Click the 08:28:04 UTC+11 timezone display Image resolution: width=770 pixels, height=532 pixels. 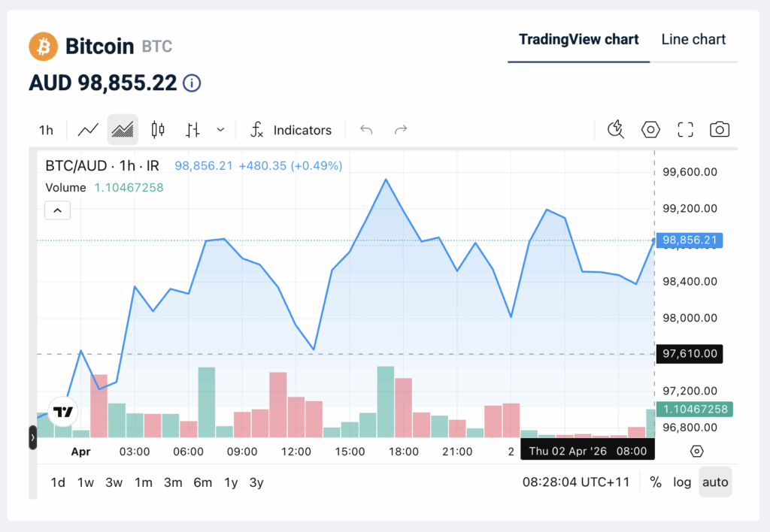coord(575,482)
